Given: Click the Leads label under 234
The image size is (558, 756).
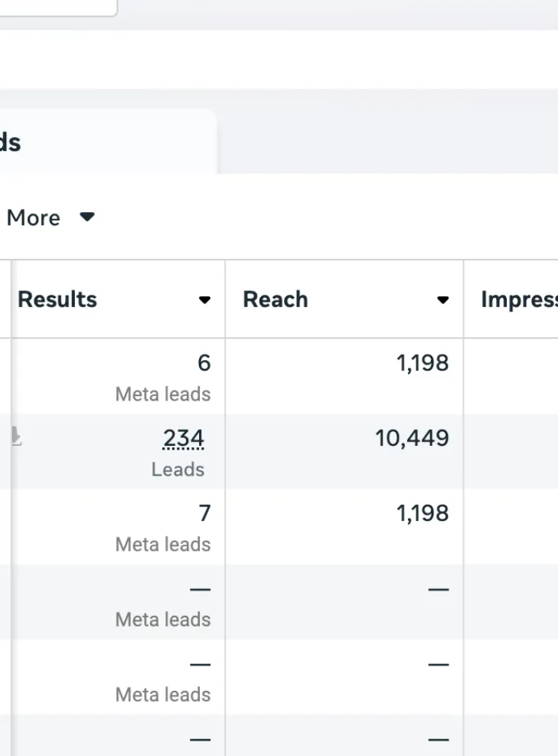Looking at the screenshot, I should [178, 470].
